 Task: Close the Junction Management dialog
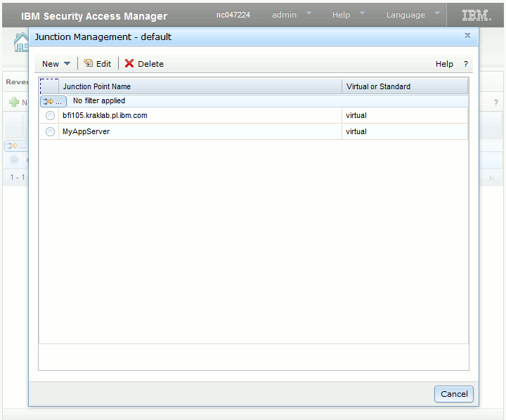click(x=467, y=35)
